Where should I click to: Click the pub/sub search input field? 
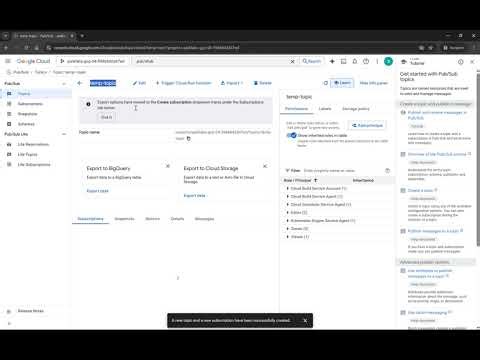[x=210, y=61]
